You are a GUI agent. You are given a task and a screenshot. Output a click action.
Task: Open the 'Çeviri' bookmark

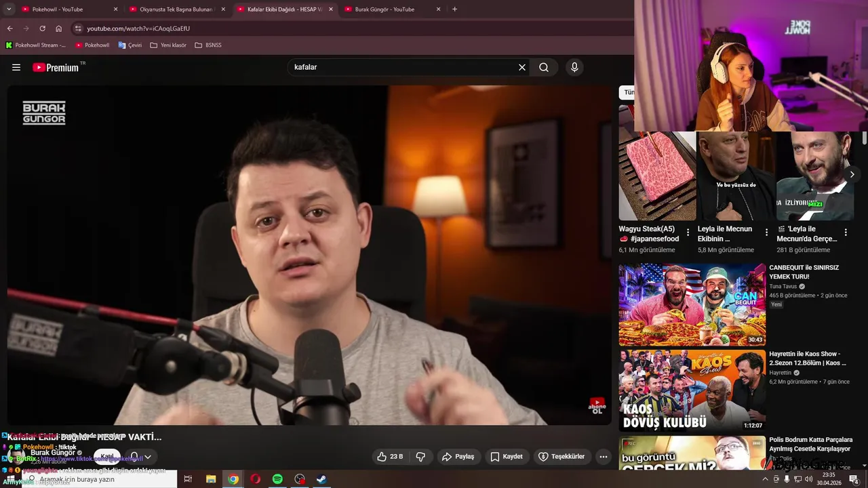click(130, 45)
